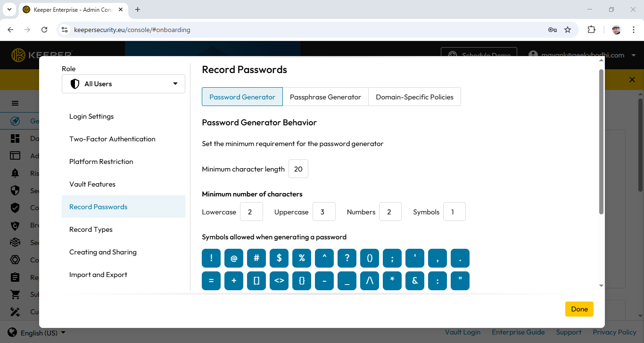Open the Vault Login link
This screenshot has height=343, width=644.
tap(462, 332)
